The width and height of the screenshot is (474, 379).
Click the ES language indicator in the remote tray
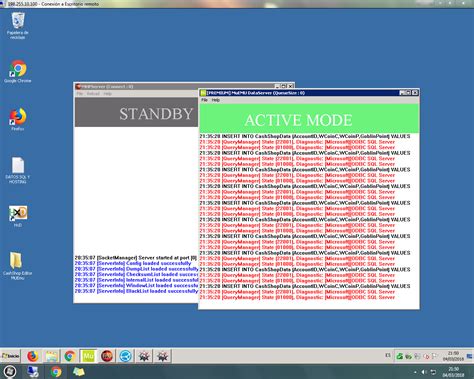coord(388,355)
